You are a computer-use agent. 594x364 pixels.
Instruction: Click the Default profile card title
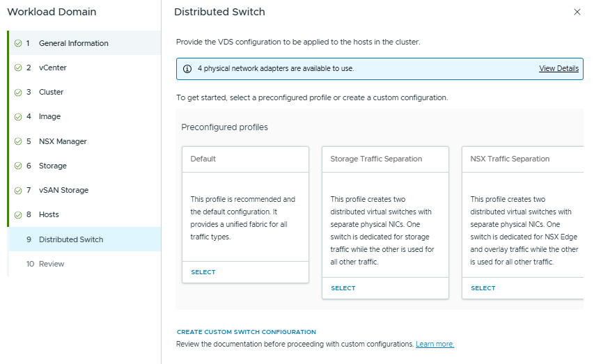[203, 159]
